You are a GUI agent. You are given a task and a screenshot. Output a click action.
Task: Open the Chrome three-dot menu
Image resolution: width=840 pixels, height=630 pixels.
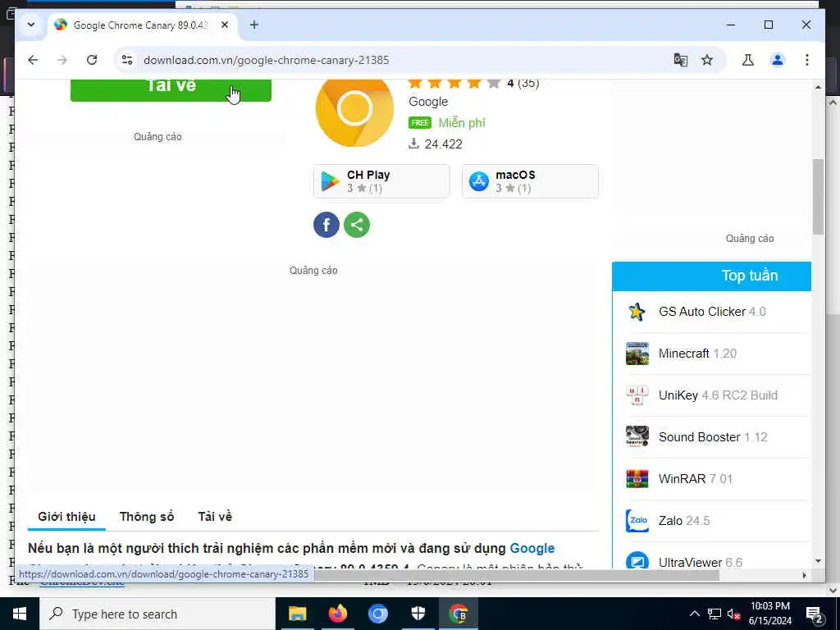click(807, 60)
